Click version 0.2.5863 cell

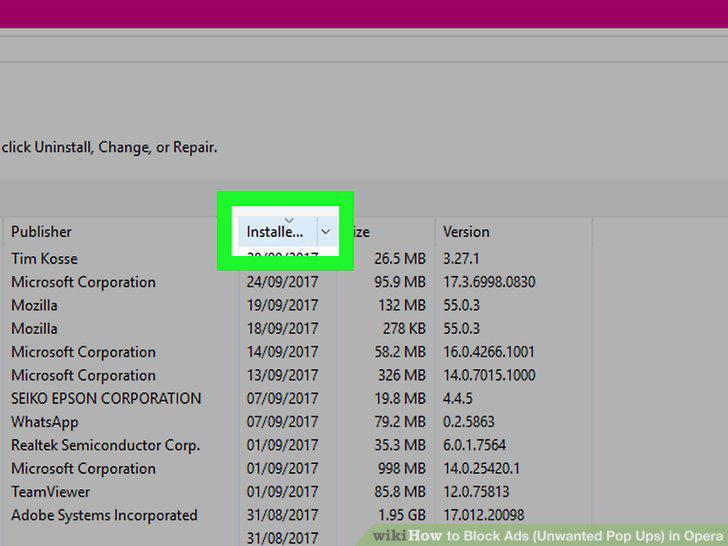click(x=468, y=422)
